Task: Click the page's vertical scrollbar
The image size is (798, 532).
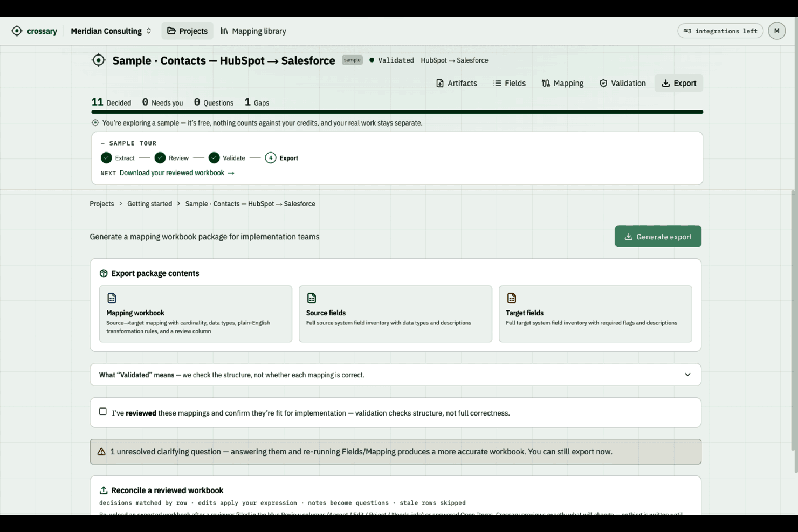Action: coord(793,320)
